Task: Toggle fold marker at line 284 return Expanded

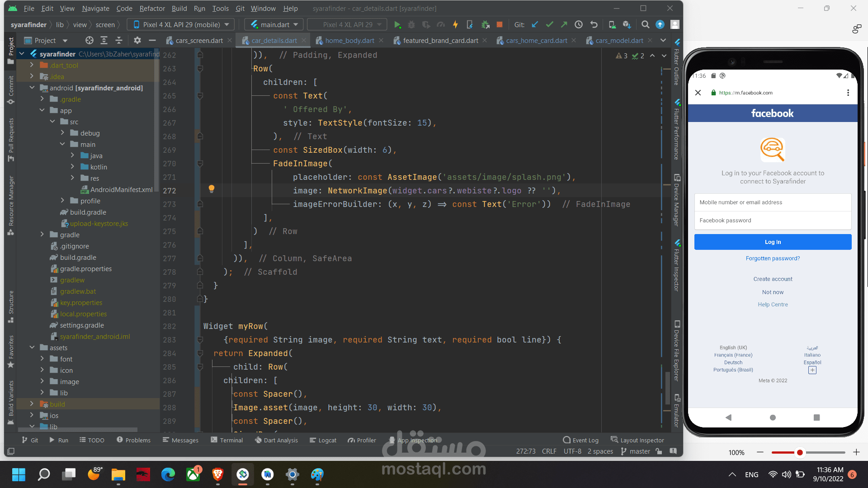Action: pos(200,353)
